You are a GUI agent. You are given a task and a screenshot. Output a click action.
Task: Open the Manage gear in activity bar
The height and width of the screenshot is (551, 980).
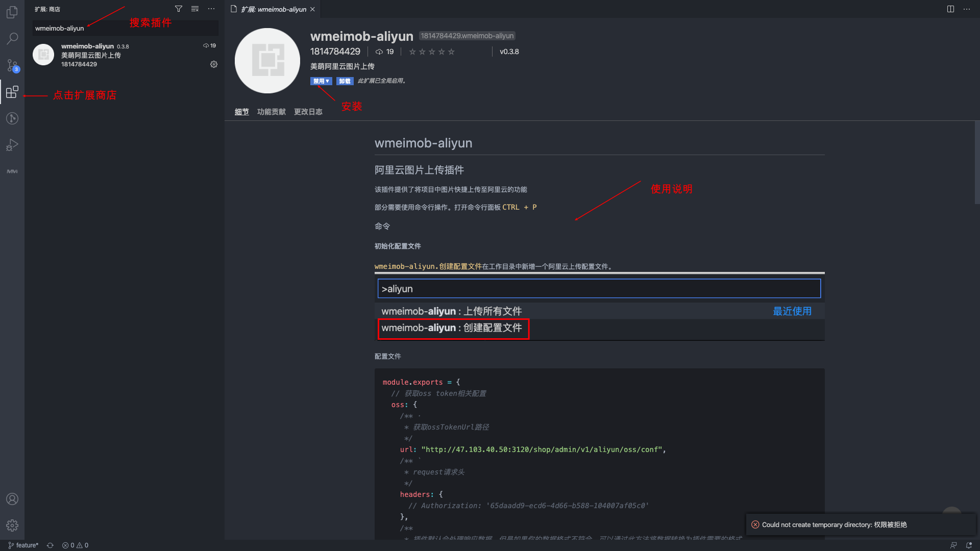tap(12, 525)
